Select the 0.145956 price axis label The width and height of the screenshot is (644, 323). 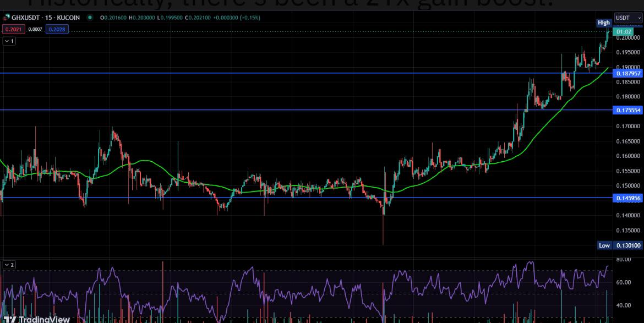point(627,198)
